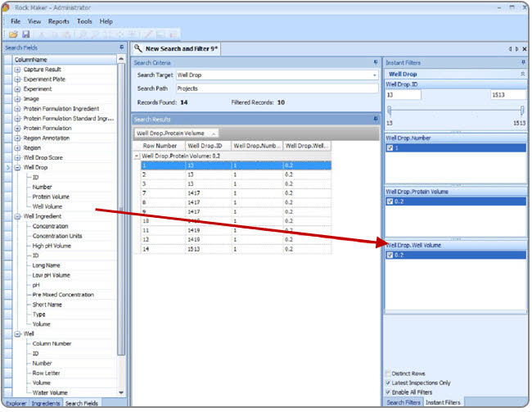The width and height of the screenshot is (532, 412).
Task: Select Concentration Units tree item
Action: click(57, 236)
